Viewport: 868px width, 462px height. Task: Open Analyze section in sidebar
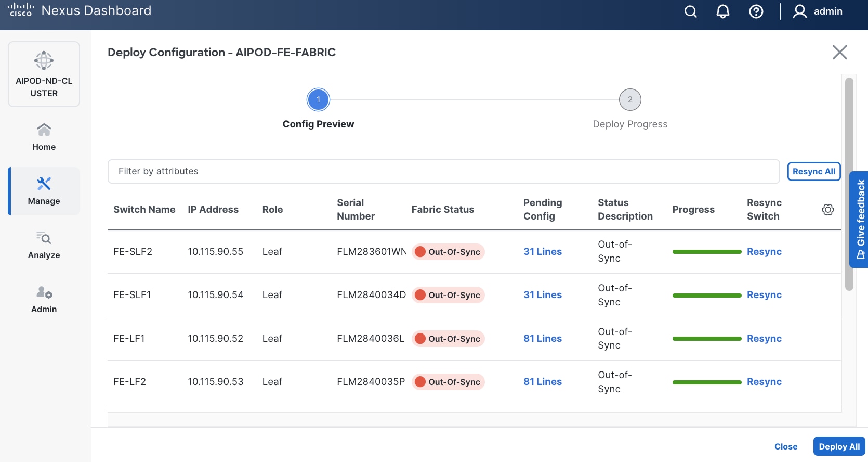[44, 245]
